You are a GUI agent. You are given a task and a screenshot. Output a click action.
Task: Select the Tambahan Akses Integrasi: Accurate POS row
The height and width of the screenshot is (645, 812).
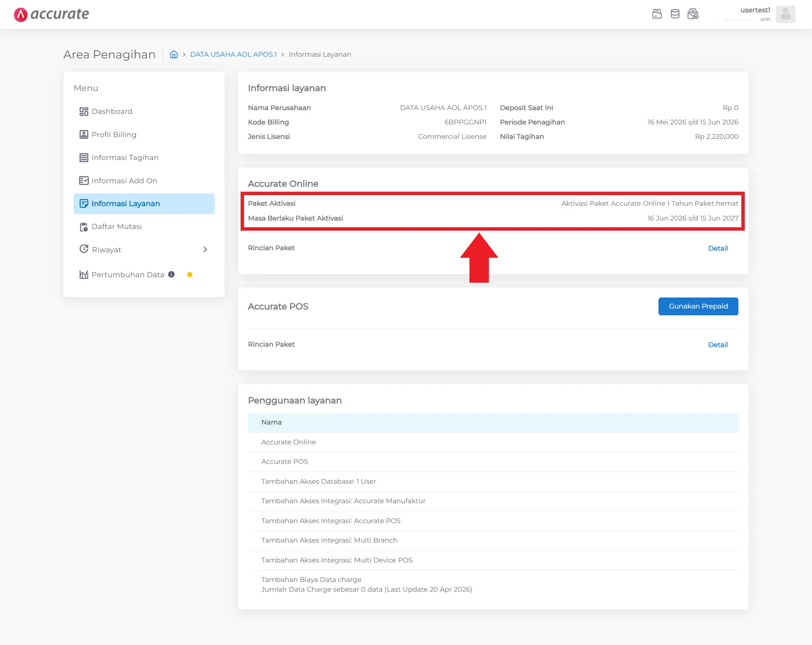[x=493, y=521]
